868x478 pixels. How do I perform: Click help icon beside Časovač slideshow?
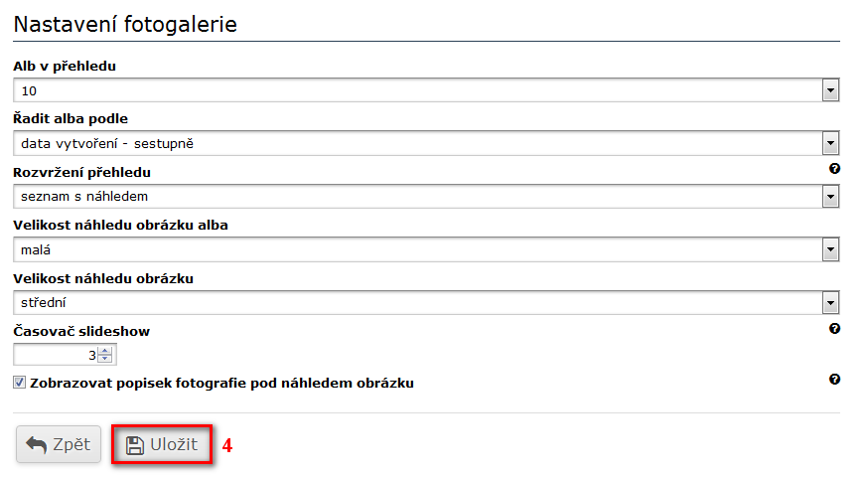834,328
